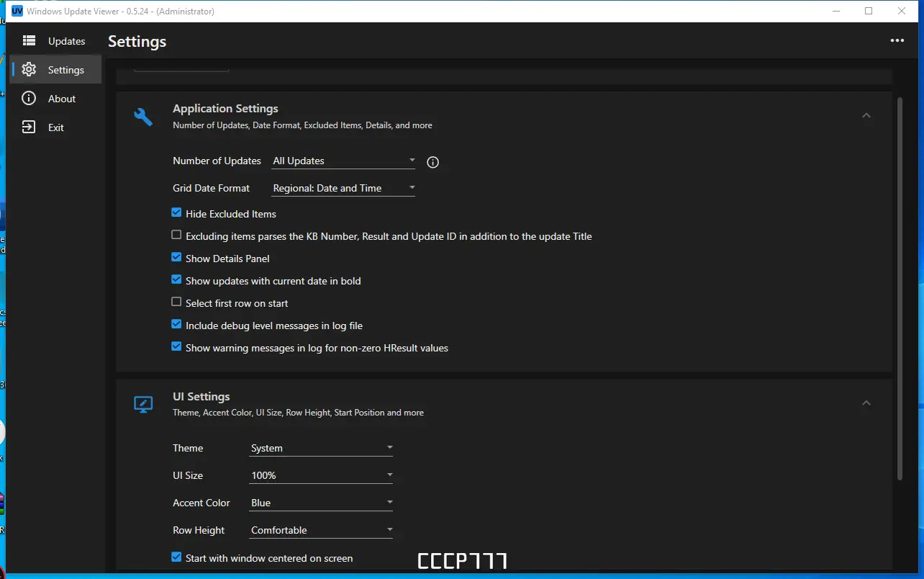Click the UI Settings heading
The image size is (924, 579).
201,397
